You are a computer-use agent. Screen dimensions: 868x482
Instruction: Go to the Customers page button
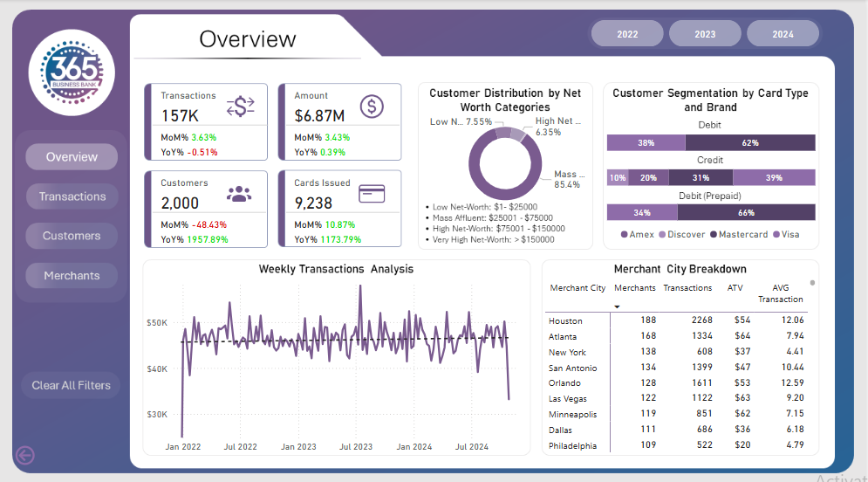72,236
